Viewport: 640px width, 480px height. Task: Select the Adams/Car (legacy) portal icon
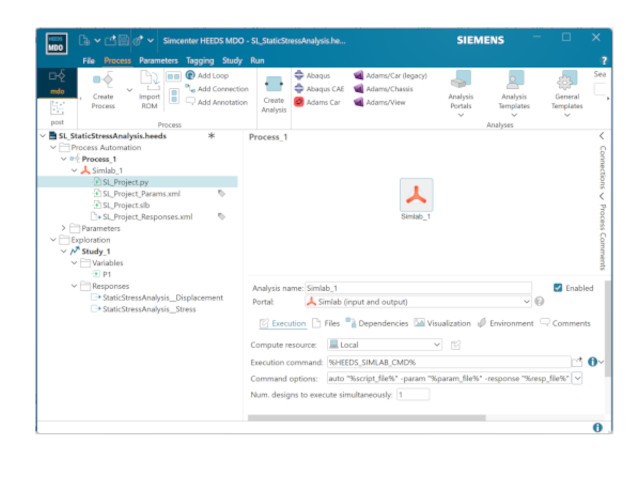click(x=359, y=75)
